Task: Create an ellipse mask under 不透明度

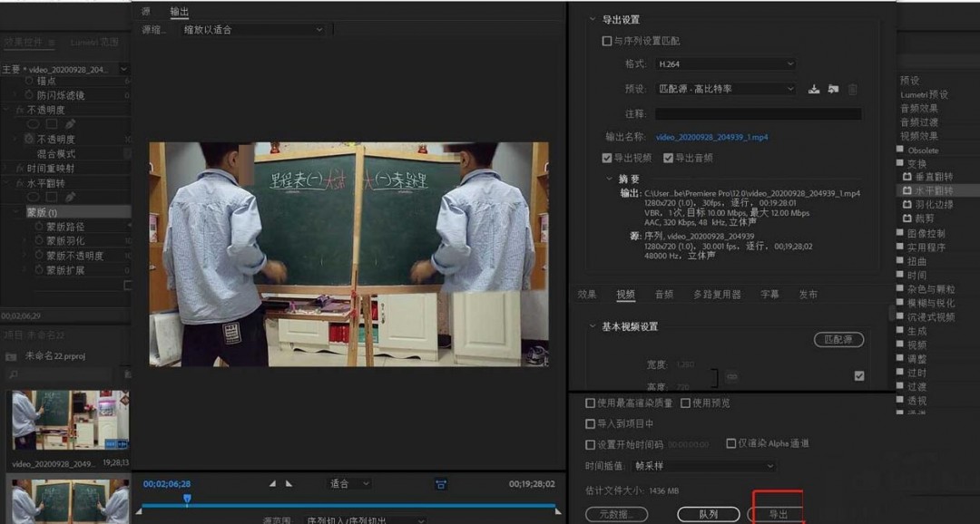Action: coord(34,123)
